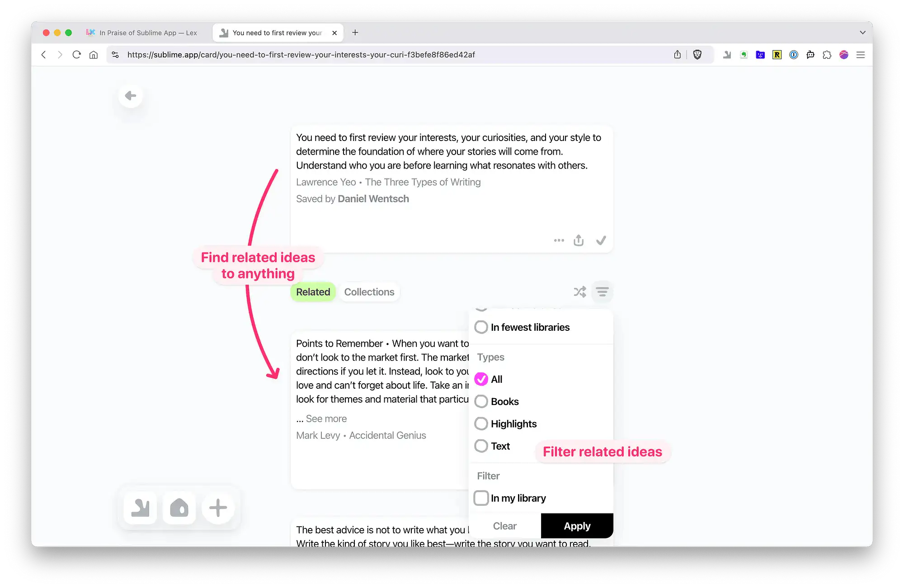This screenshot has height=588, width=904.
Task: Click the back arrow button on page
Action: (131, 96)
